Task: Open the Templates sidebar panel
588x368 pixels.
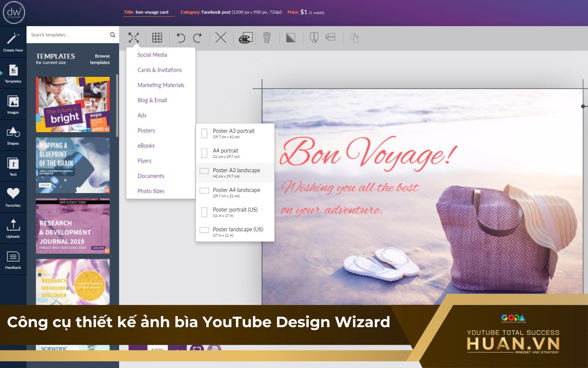Action: (13, 73)
